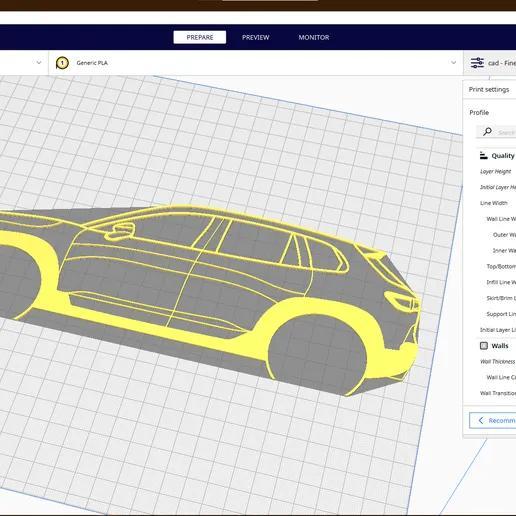
Task: Select the Wall Thickness setting
Action: (497, 362)
